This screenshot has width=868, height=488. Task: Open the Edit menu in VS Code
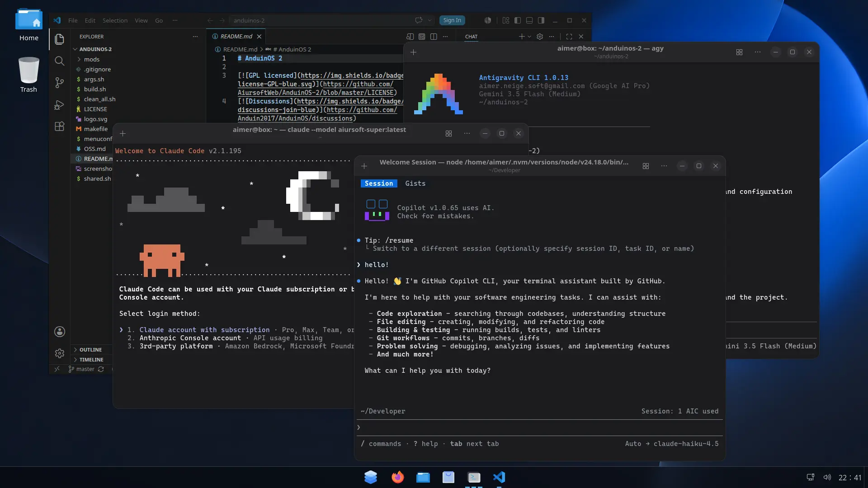pyautogui.click(x=90, y=20)
